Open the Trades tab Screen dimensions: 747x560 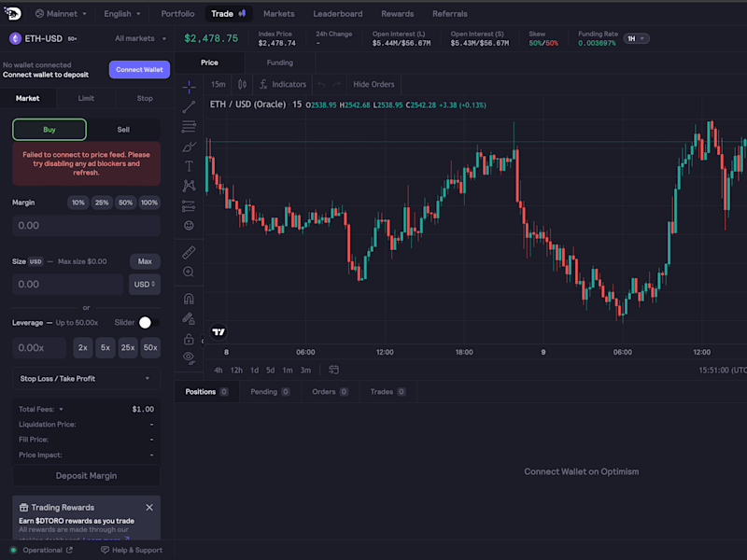coord(388,392)
